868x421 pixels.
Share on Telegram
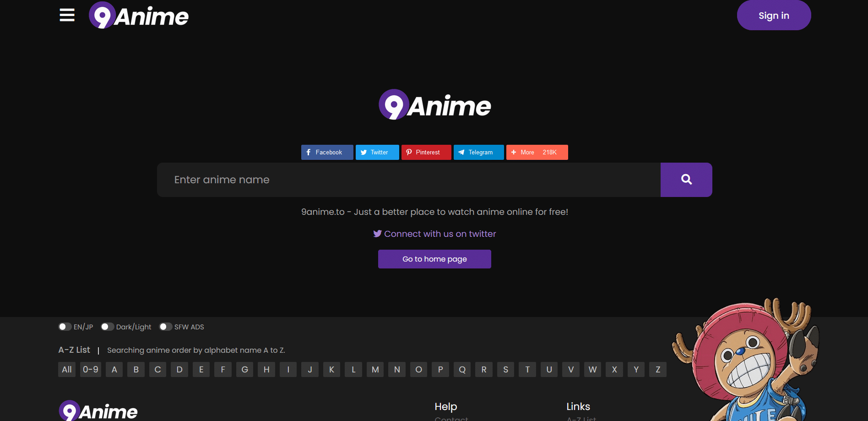click(x=478, y=152)
